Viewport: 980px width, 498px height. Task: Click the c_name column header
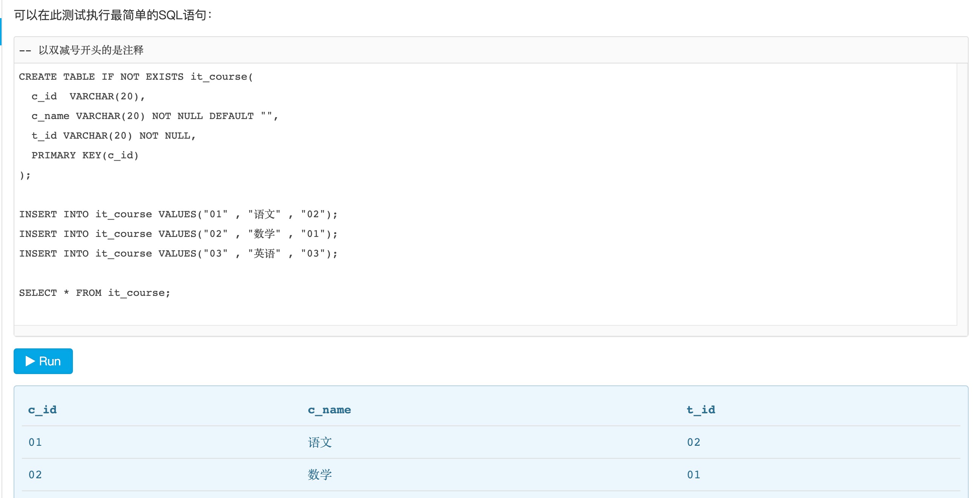point(329,410)
